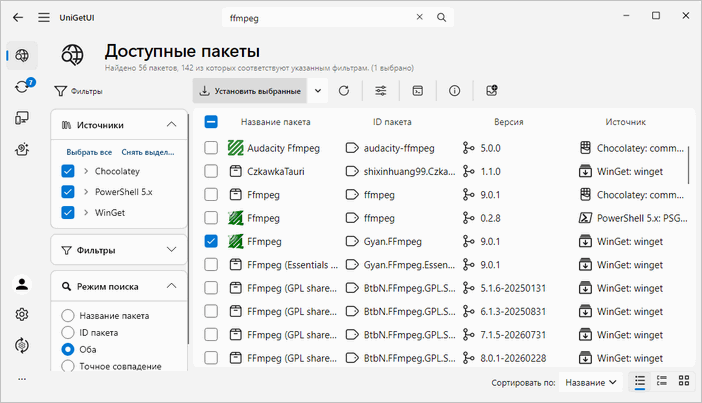The width and height of the screenshot is (702, 403).
Task: Collapse the Режим поиска panel
Action: coord(171,286)
